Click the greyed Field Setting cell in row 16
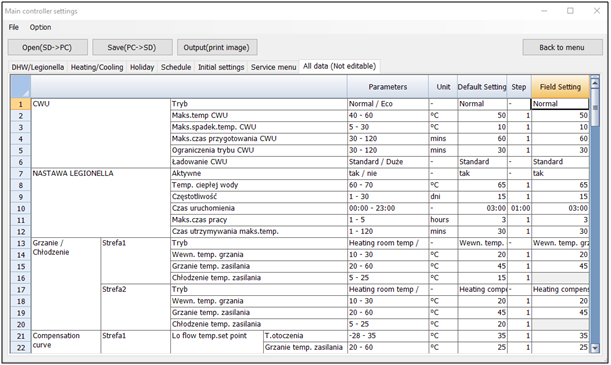 560,278
